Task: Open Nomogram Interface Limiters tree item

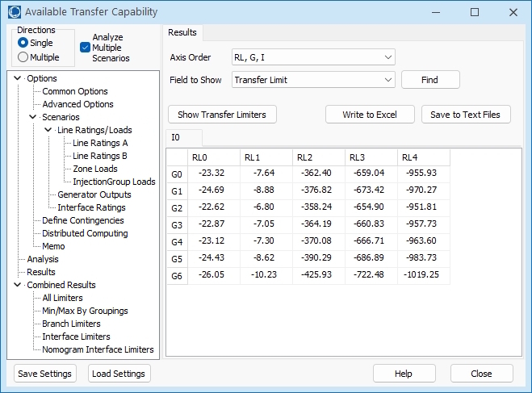Action: (98, 349)
